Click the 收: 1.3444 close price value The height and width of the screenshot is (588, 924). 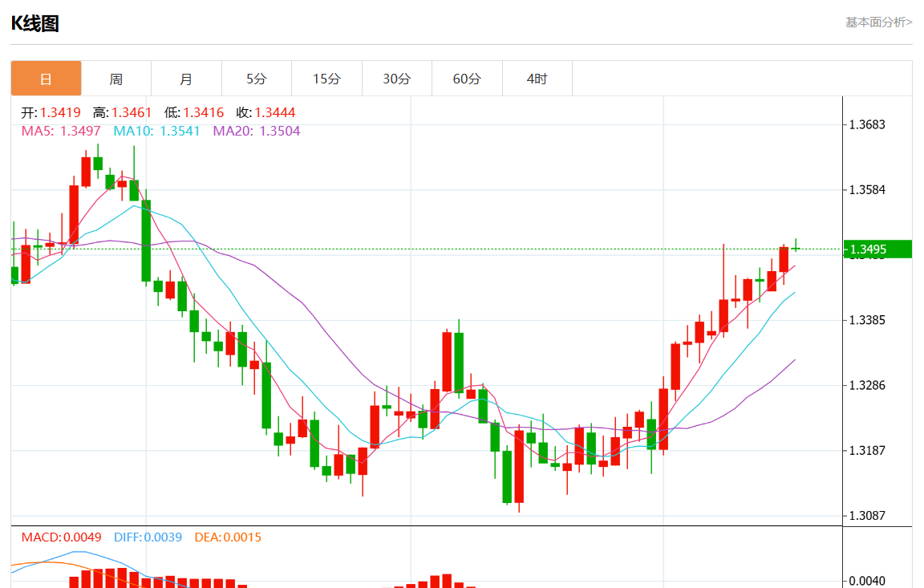point(265,112)
